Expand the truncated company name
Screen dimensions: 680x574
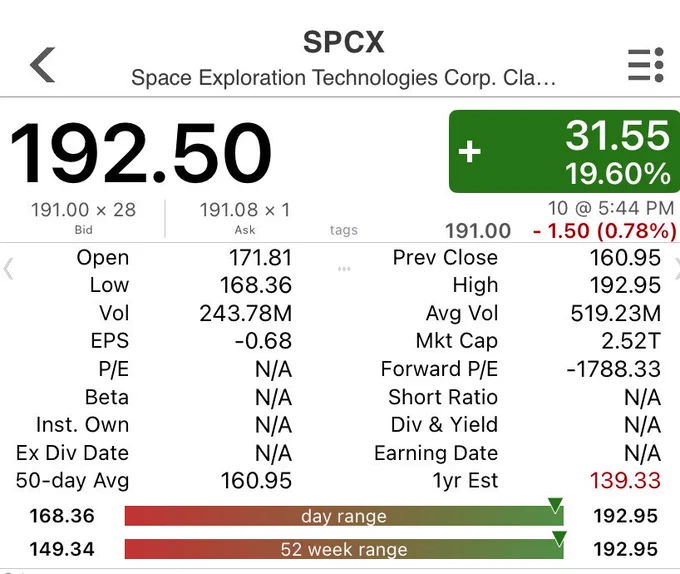[343, 78]
